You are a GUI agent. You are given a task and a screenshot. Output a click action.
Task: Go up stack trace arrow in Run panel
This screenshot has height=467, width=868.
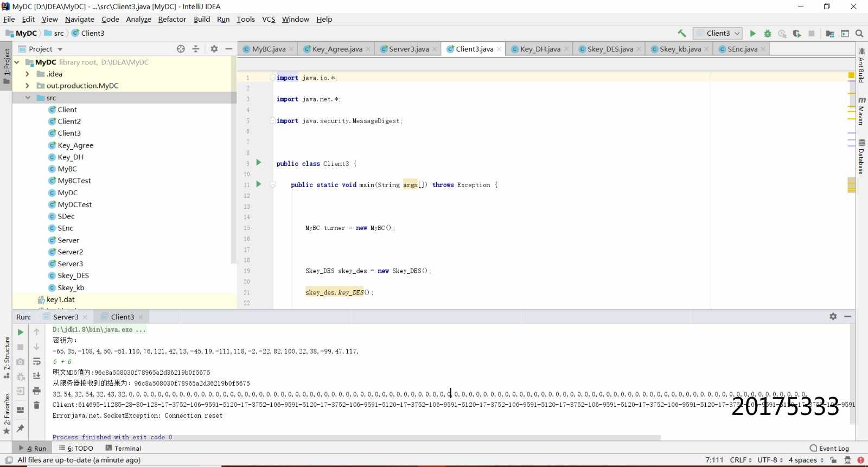tap(37, 332)
